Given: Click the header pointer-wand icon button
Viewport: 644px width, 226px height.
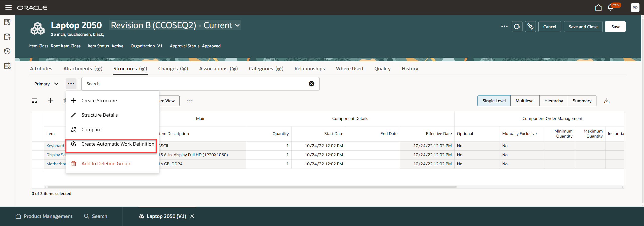Looking at the screenshot, I should coord(530,26).
